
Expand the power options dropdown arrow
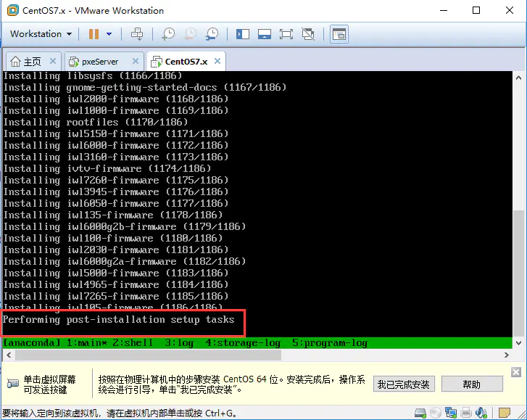[109, 34]
